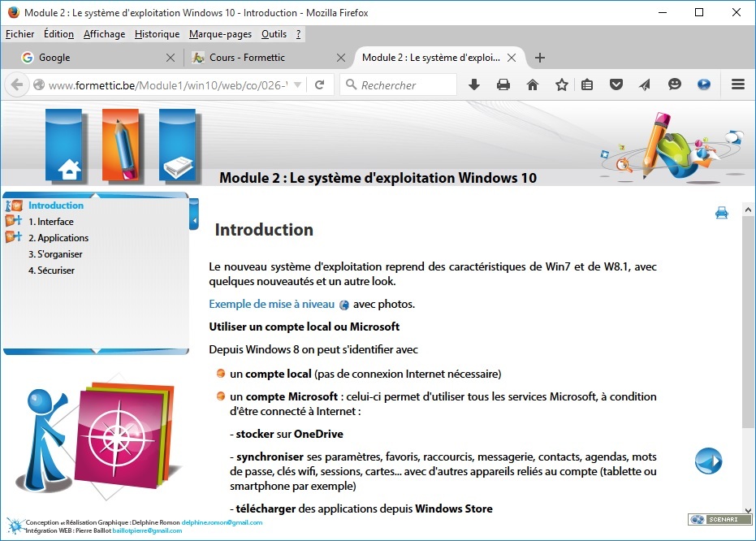
Task: Open 1. Interface in the sidebar
Action: point(51,222)
